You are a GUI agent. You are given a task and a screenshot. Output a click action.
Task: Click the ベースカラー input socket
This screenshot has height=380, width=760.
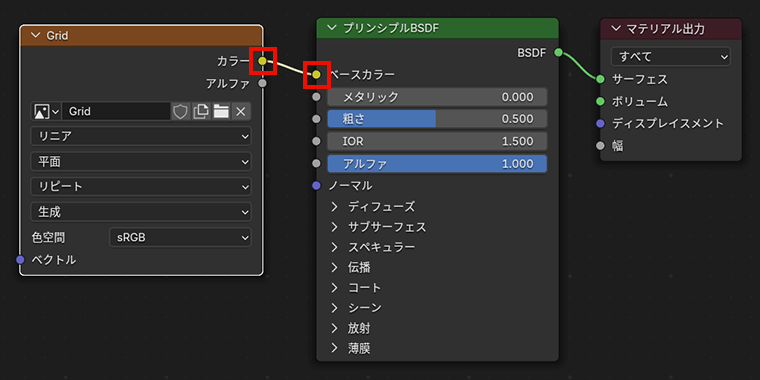coord(317,75)
